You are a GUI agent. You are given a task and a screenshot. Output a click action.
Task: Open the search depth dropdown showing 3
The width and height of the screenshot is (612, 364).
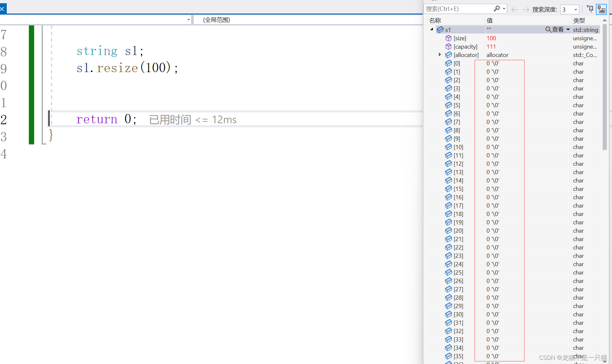coord(570,9)
